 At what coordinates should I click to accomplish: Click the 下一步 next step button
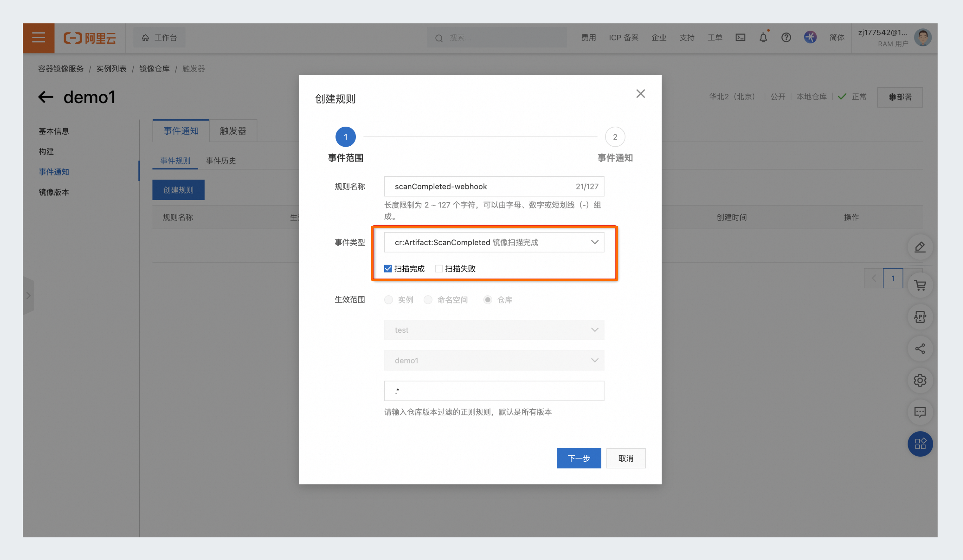578,458
